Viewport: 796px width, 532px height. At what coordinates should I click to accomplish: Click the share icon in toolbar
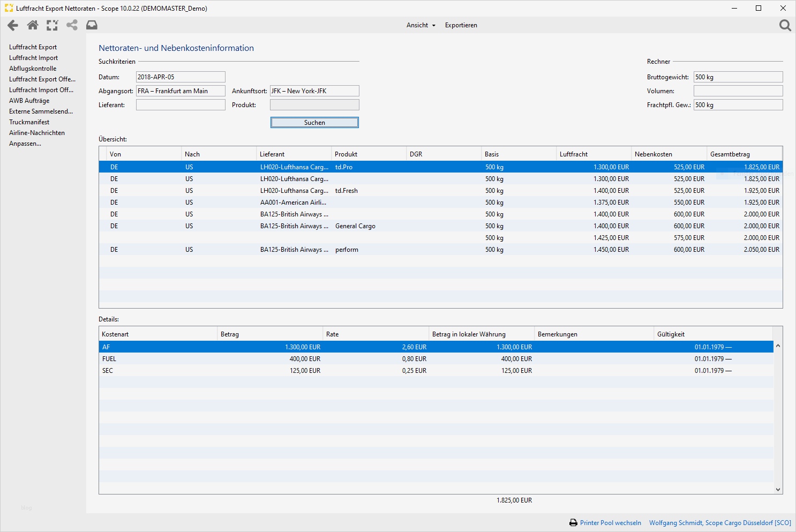click(x=72, y=25)
